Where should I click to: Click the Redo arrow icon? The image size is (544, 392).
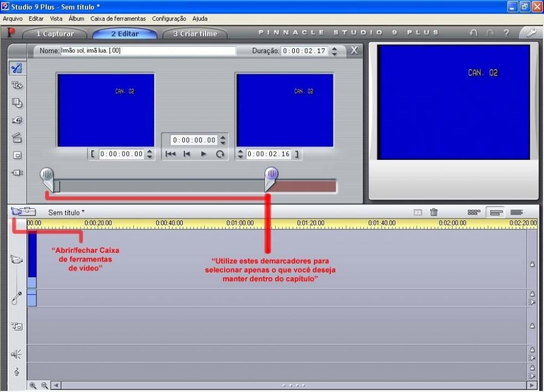[490, 33]
